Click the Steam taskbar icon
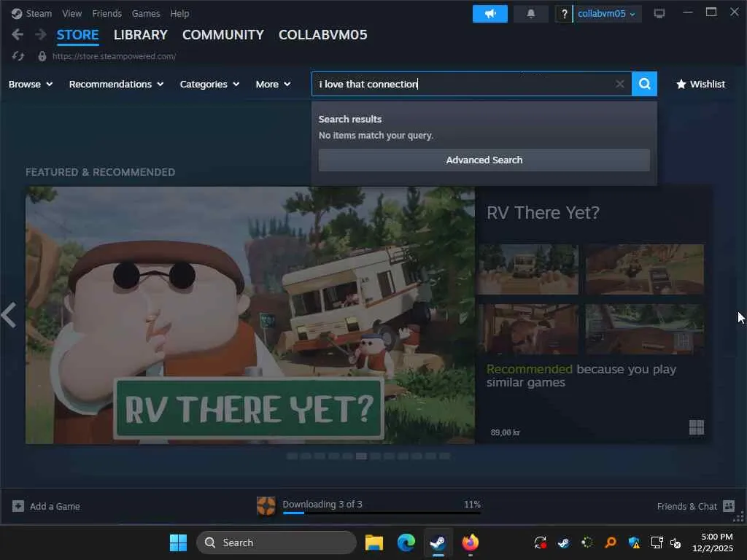 pyautogui.click(x=438, y=542)
